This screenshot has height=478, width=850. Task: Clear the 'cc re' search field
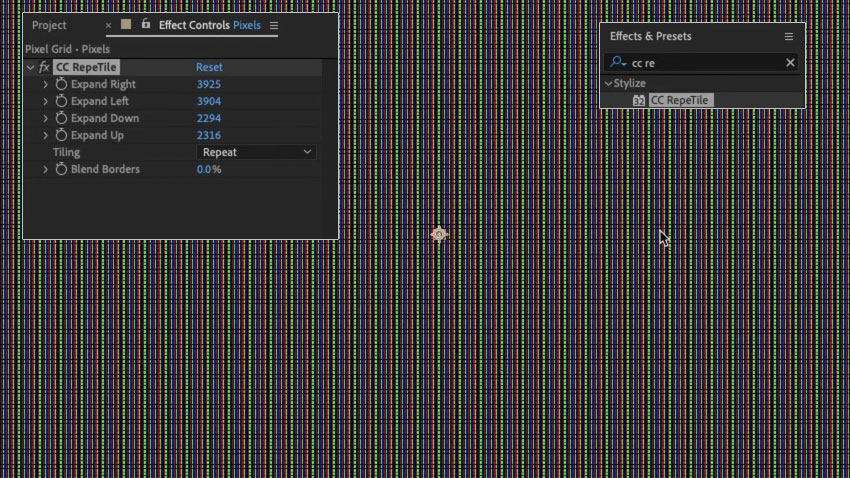click(790, 63)
